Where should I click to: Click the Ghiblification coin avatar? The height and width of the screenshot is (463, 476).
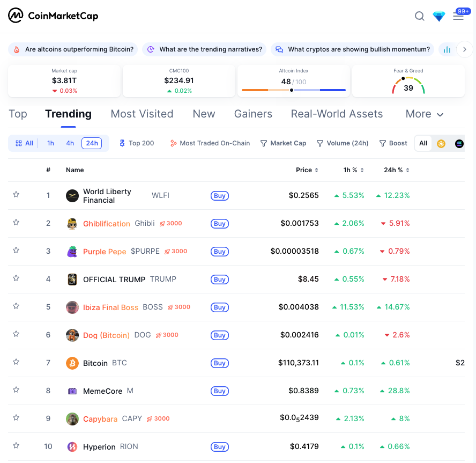tap(72, 224)
